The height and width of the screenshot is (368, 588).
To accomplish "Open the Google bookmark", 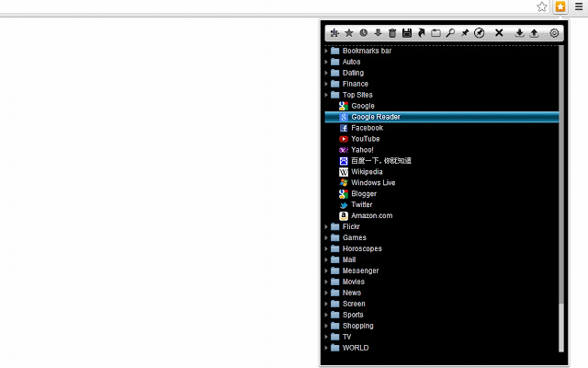I will (x=441, y=106).
